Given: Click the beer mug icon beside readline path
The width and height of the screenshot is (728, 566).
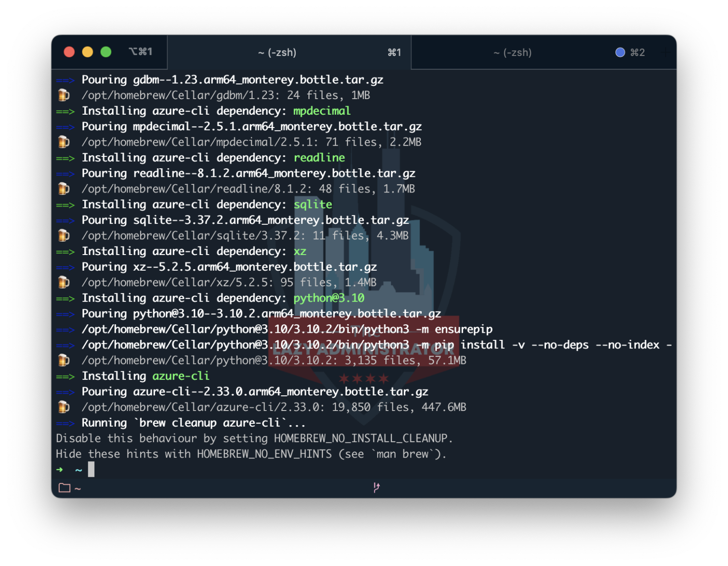Looking at the screenshot, I should [x=64, y=189].
